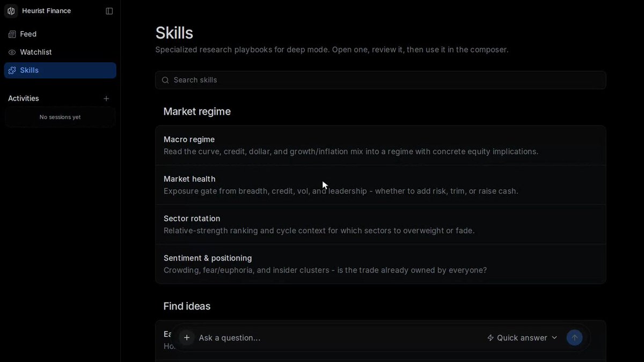This screenshot has height=362, width=644.
Task: Expand the Quick answer mode dropdown
Action: 522,338
